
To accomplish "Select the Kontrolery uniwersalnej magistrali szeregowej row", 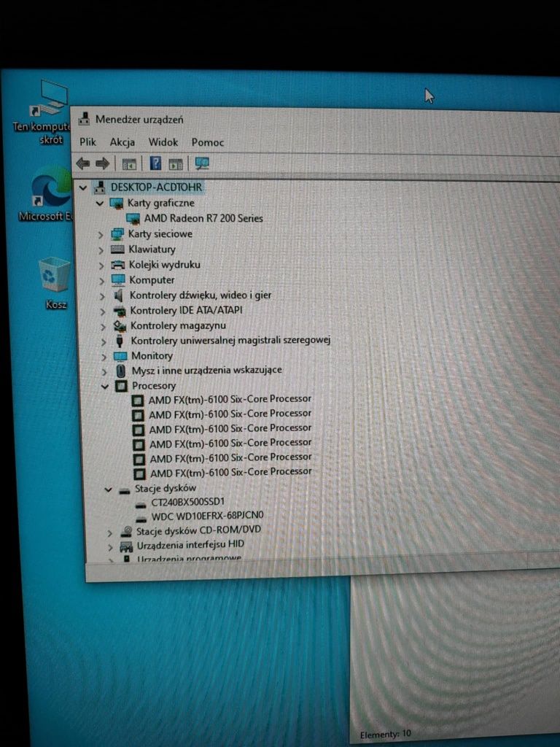I will pos(230,340).
